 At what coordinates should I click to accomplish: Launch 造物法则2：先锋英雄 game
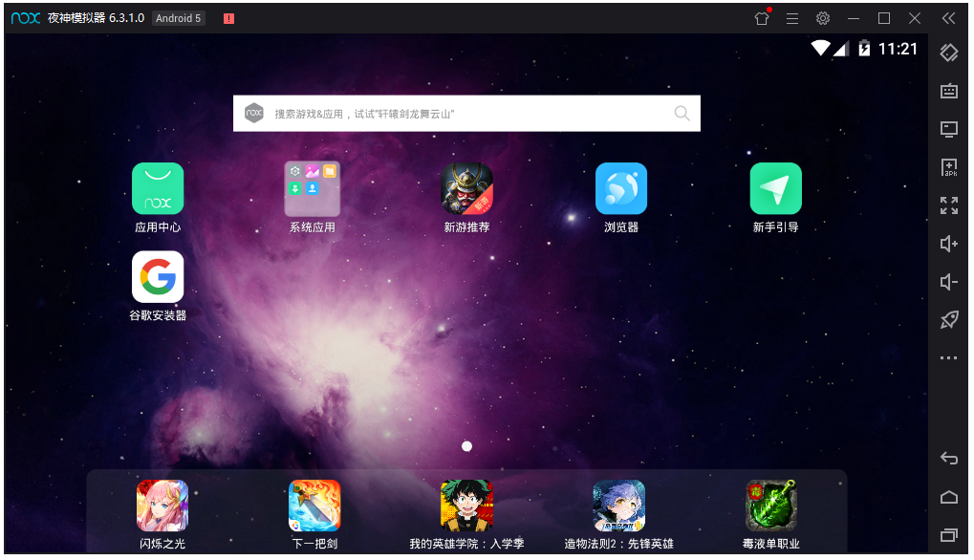618,506
